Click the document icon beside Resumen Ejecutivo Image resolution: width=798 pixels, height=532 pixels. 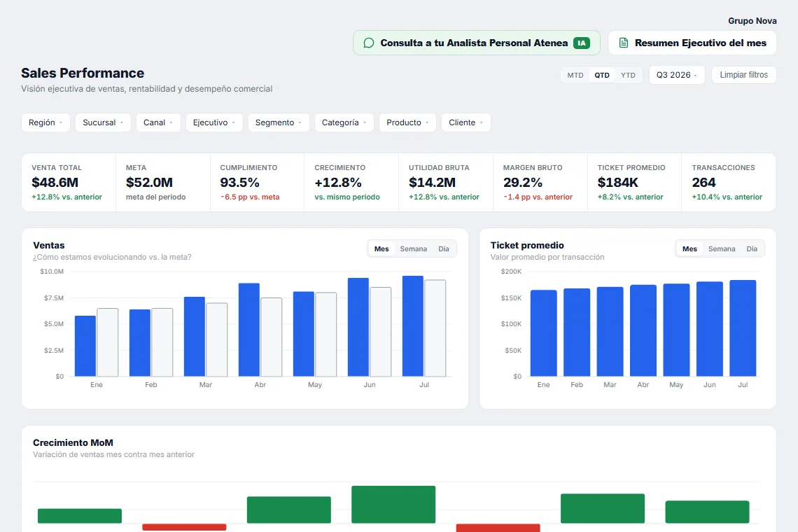tap(624, 43)
